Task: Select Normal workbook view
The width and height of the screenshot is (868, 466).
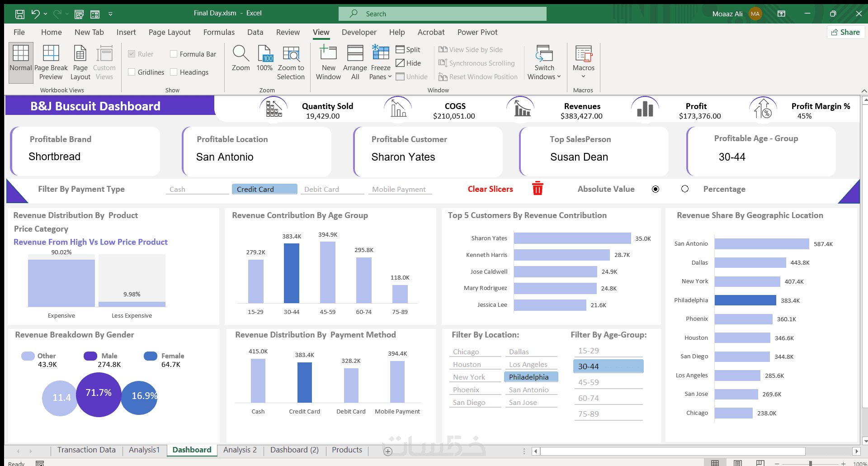Action: 21,62
